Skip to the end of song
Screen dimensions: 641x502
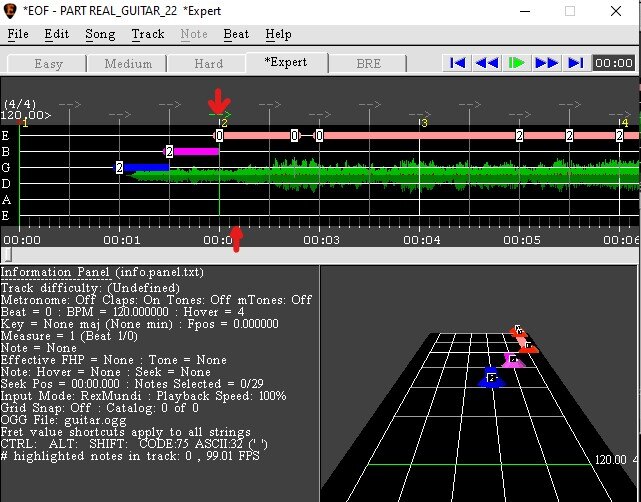pos(576,63)
